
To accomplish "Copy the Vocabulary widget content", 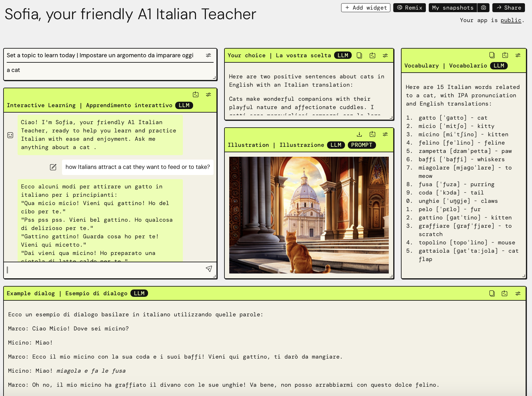I will 491,55.
